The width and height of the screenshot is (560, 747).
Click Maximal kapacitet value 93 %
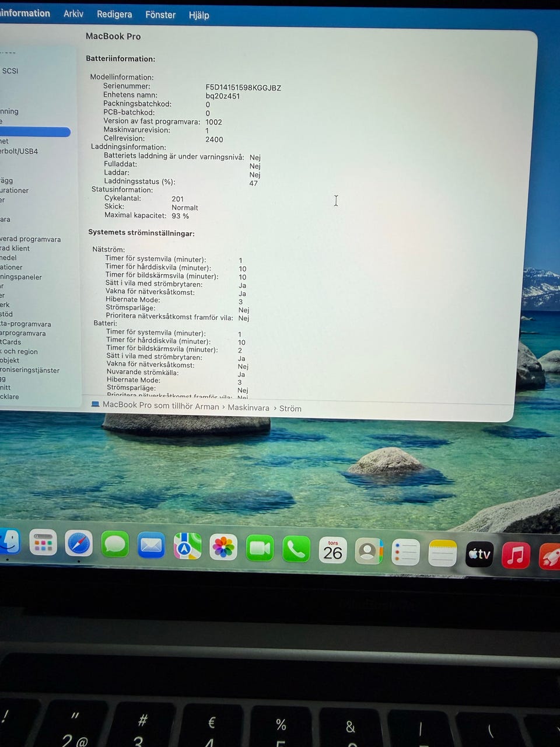(180, 216)
